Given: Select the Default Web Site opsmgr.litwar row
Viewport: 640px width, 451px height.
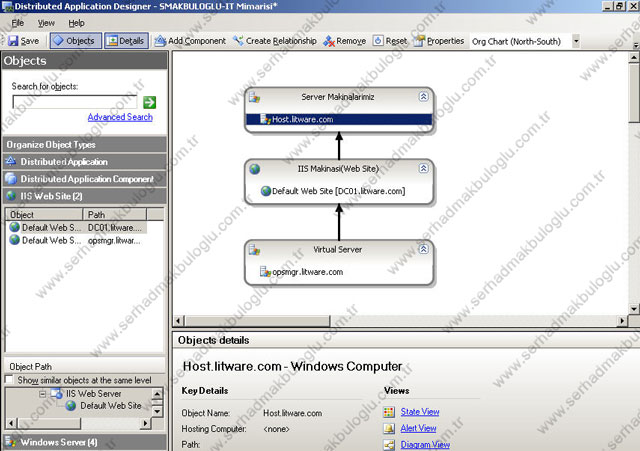Looking at the screenshot, I should (x=77, y=240).
